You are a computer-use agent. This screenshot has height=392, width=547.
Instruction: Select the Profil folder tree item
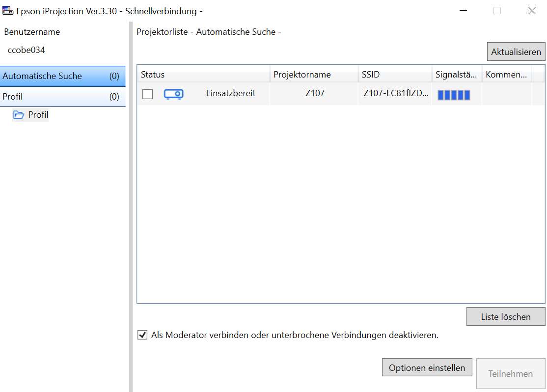tap(31, 115)
